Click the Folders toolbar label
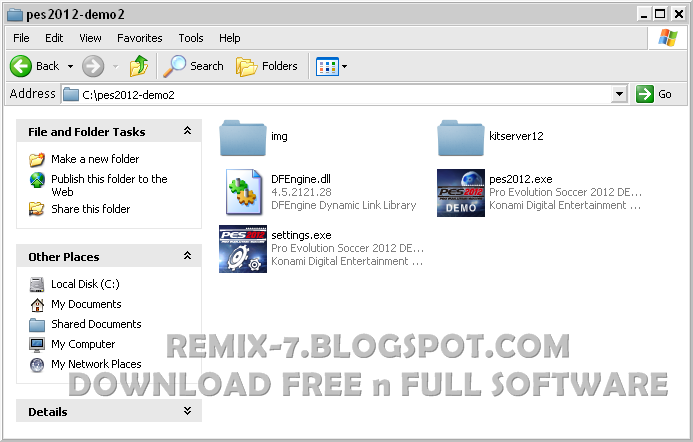This screenshot has height=442, width=693. click(x=279, y=66)
